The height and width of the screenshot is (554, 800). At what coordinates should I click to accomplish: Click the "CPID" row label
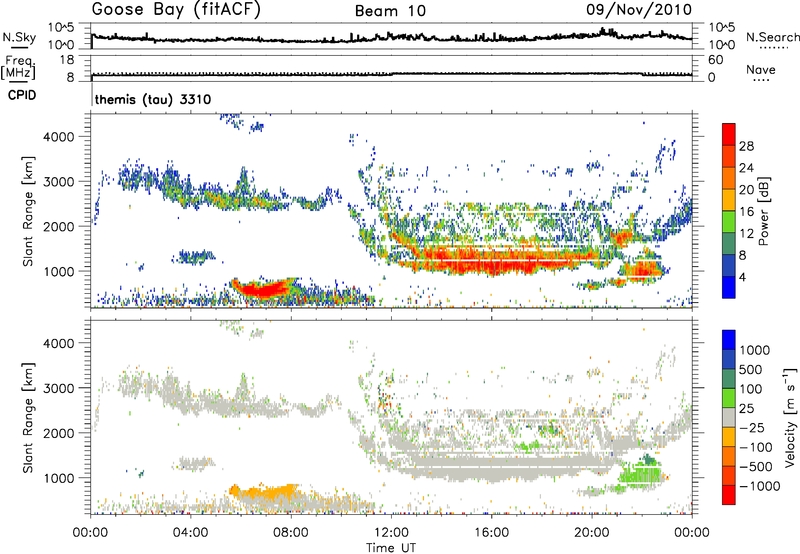[x=22, y=95]
